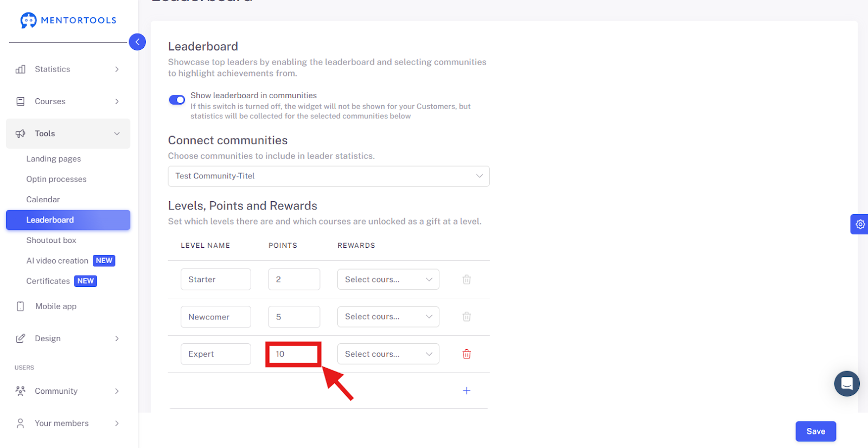The width and height of the screenshot is (868, 448).
Task: Collapse sidebar with the blue arrow button
Action: [x=137, y=42]
